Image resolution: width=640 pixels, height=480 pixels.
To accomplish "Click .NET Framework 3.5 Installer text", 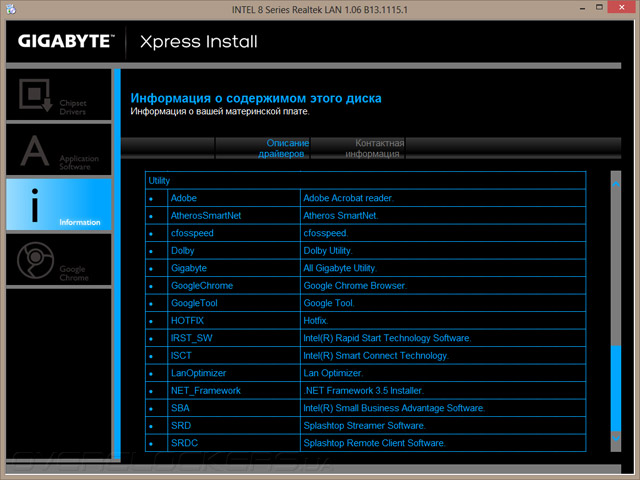I will (363, 391).
